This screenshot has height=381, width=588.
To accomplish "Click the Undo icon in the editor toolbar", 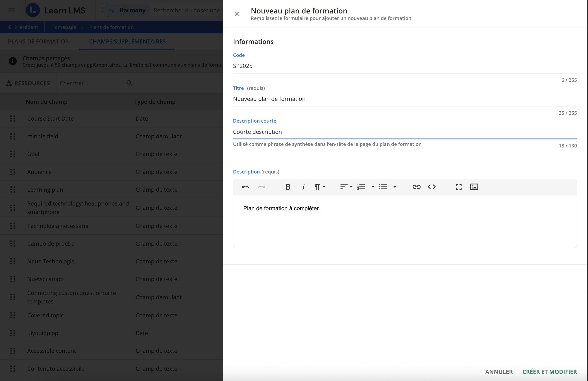I will pyautogui.click(x=245, y=187).
